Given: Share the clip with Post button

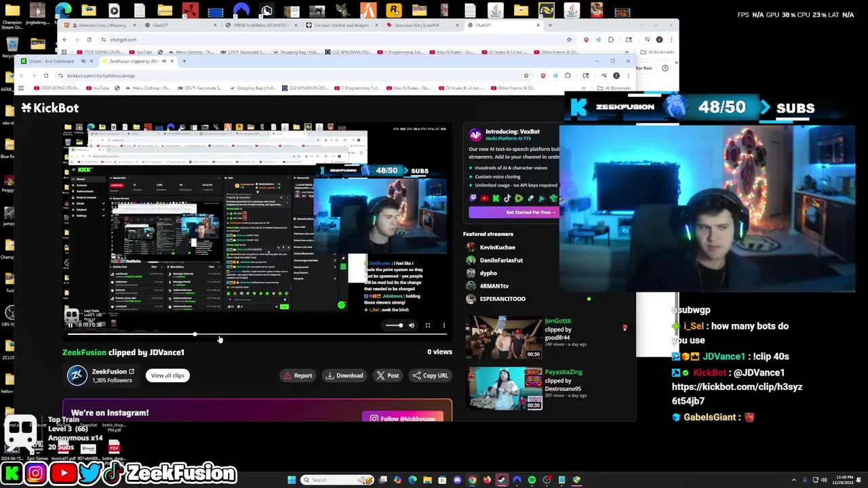Looking at the screenshot, I should point(387,375).
